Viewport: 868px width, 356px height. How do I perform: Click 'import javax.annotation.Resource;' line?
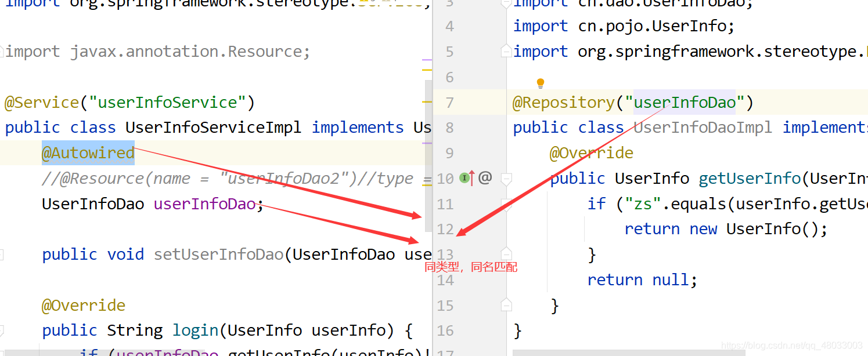tap(157, 52)
